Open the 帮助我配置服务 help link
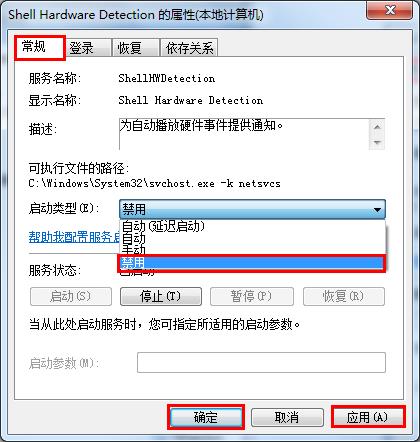The height and width of the screenshot is (442, 420). 74,237
